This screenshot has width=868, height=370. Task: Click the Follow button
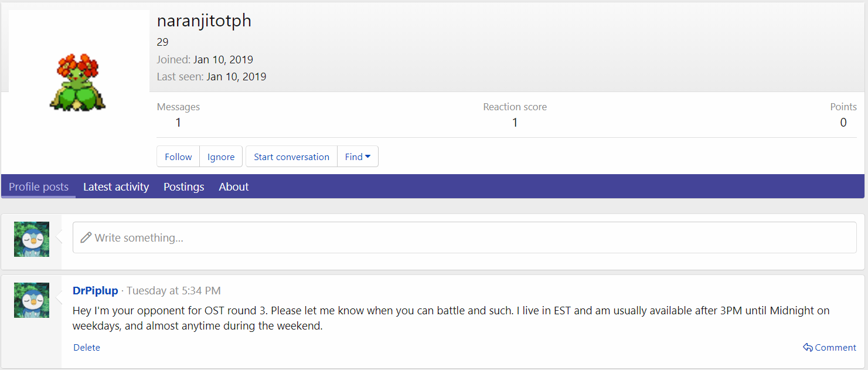(178, 157)
